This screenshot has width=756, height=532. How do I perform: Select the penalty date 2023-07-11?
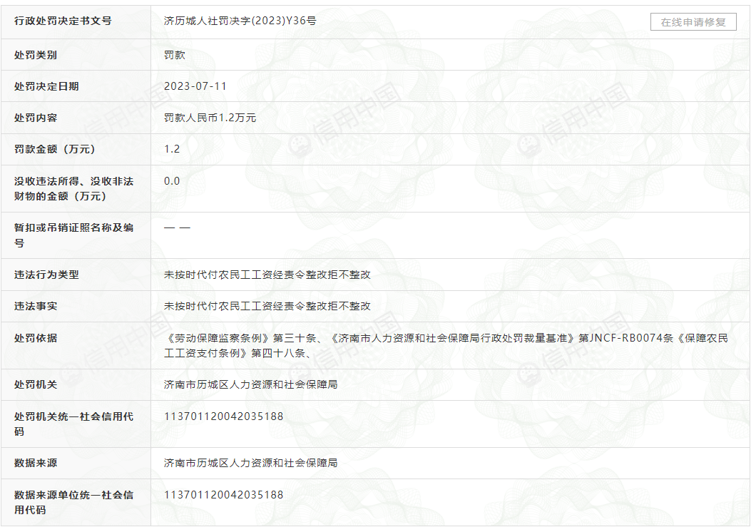click(x=195, y=86)
